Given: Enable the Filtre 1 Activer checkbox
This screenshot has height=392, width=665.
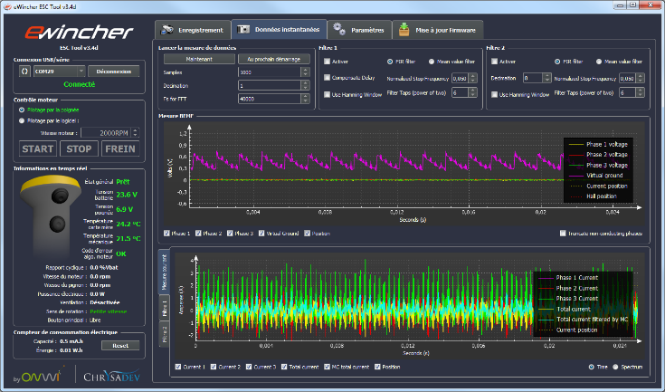Looking at the screenshot, I should click(x=327, y=62).
